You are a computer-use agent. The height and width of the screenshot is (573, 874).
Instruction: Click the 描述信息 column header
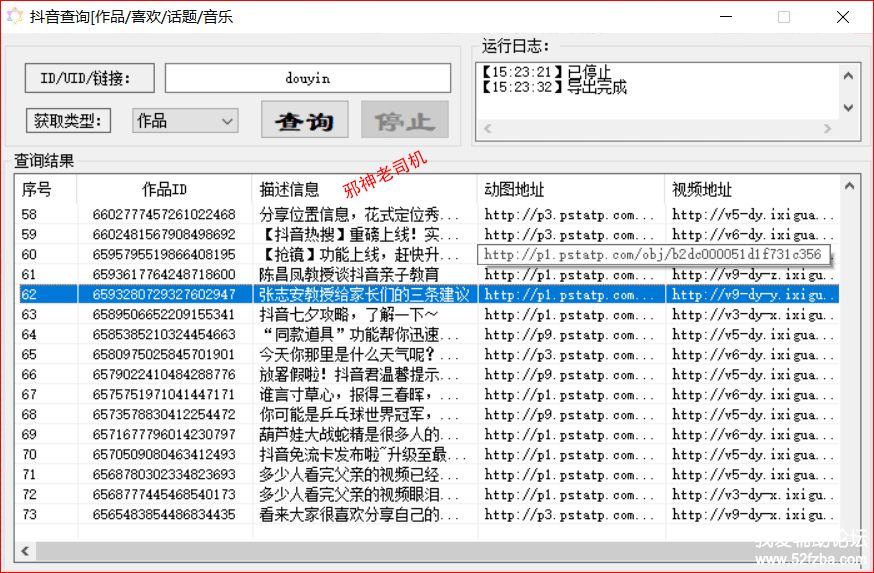coord(365,190)
